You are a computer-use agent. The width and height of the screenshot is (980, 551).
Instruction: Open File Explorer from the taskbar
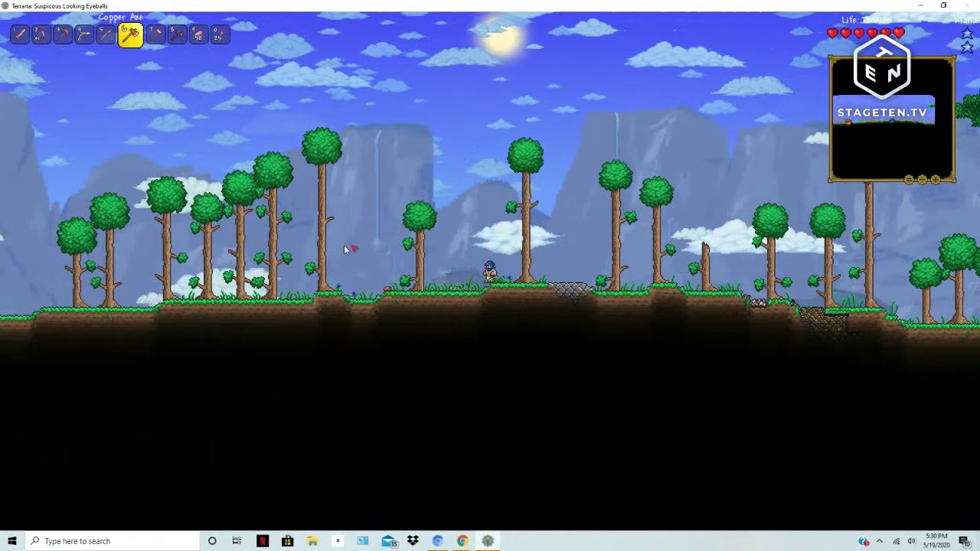[x=312, y=541]
